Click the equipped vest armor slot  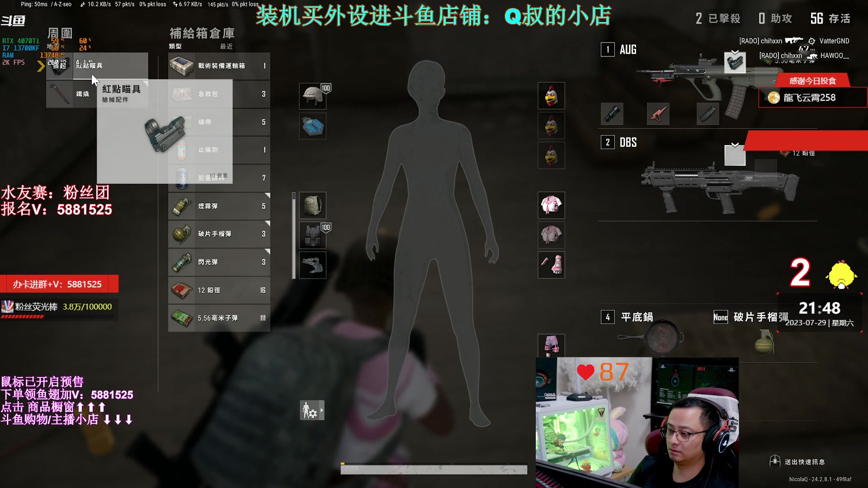pyautogui.click(x=313, y=235)
